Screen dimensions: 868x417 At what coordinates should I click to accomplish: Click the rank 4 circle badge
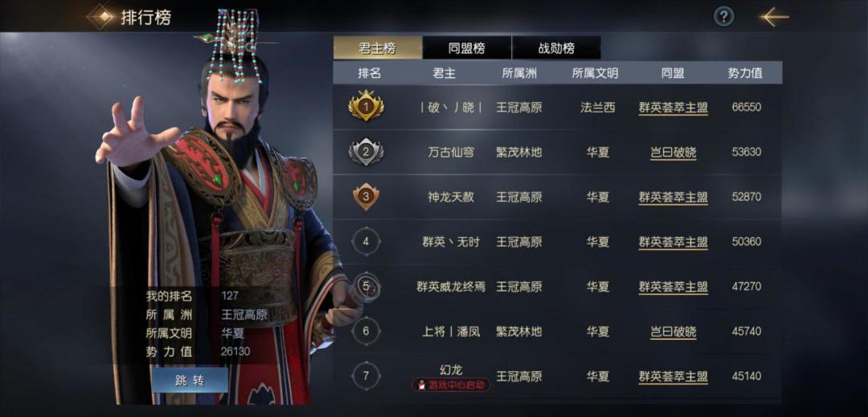tap(366, 241)
